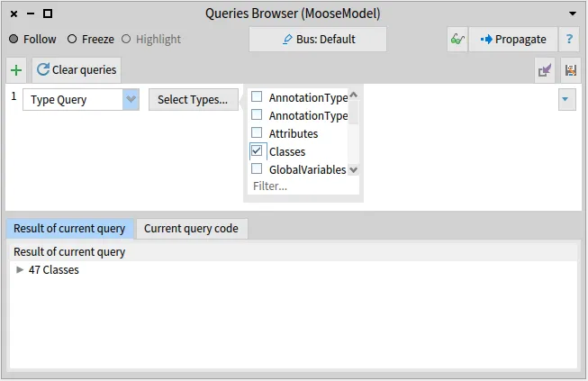588x381 pixels.
Task: Open the glasses inspect icon
Action: tap(457, 39)
